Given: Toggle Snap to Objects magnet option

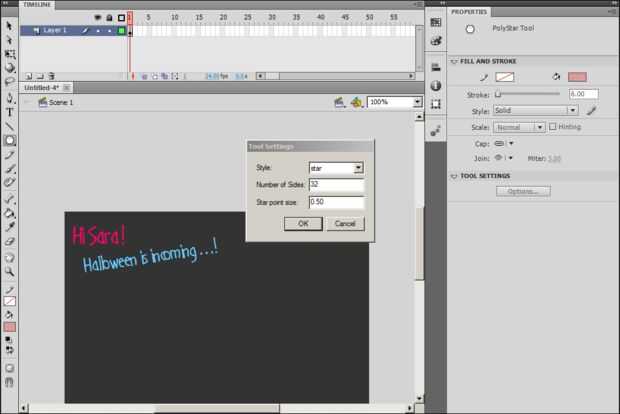Looking at the screenshot, I should coord(9,382).
